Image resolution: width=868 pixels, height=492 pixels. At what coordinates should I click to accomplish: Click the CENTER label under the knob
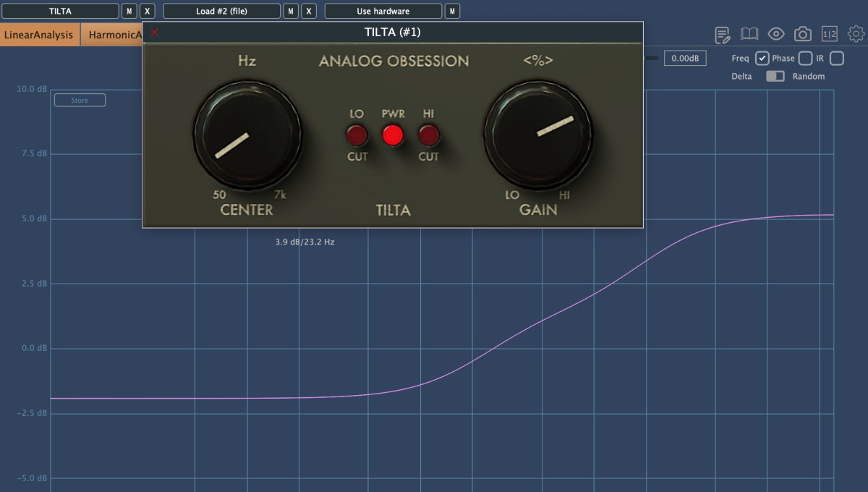pyautogui.click(x=247, y=211)
